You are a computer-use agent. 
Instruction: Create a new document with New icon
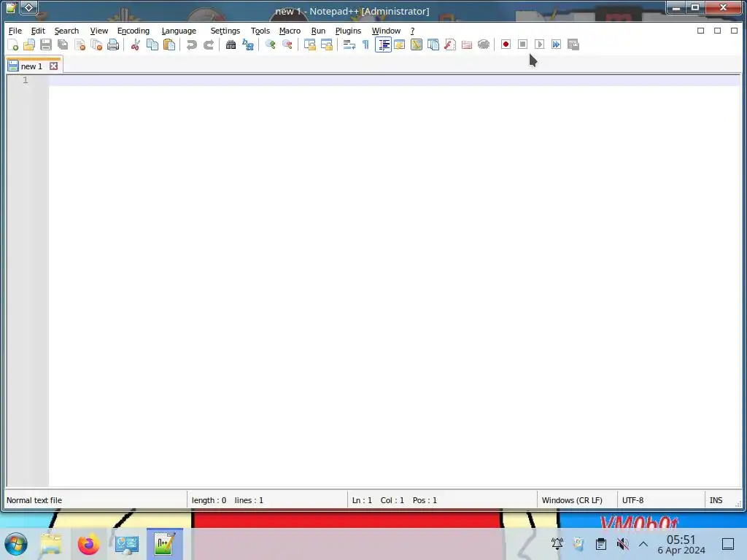pos(13,44)
